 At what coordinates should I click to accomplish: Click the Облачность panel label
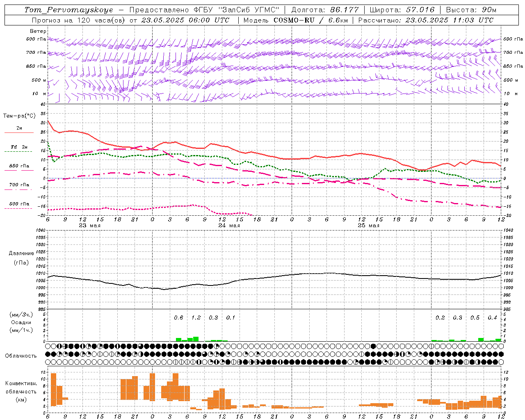pos(21,356)
